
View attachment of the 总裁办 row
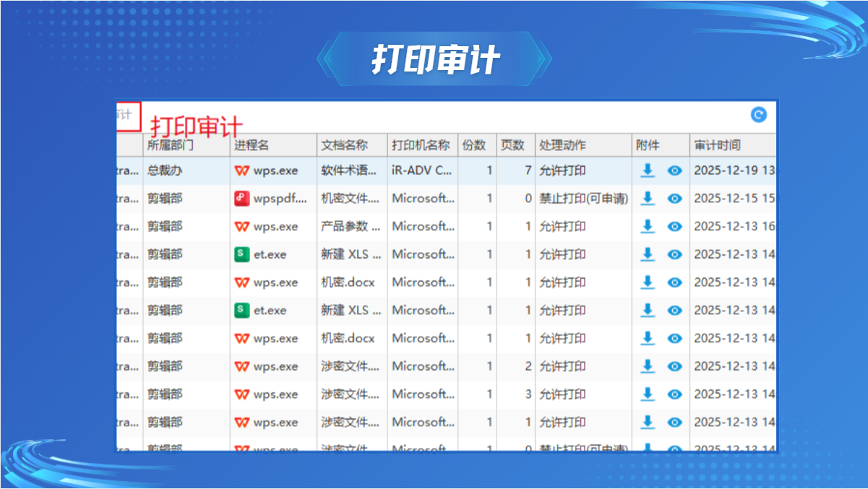[675, 170]
